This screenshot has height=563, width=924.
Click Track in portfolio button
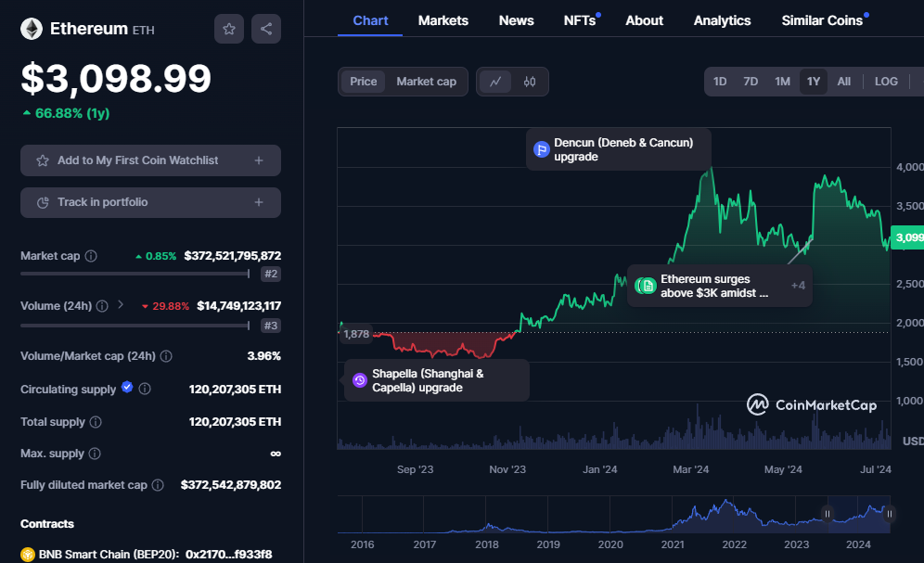150,202
